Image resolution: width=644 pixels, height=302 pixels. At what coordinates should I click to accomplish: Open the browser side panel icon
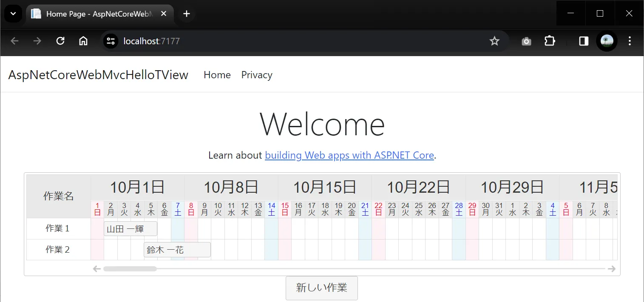pyautogui.click(x=583, y=41)
